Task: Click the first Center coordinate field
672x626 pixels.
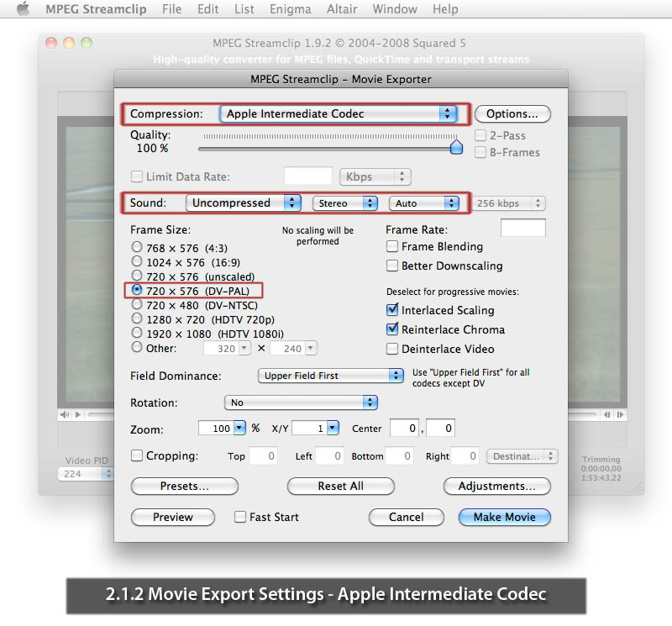Action: tap(404, 428)
